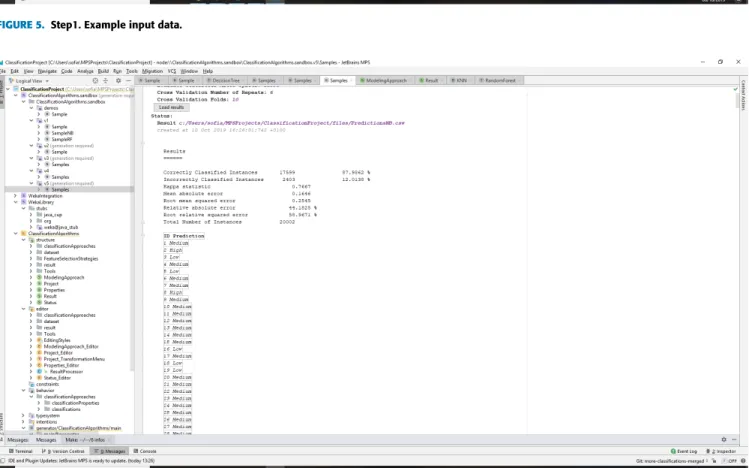The width and height of the screenshot is (749, 468).
Task: Select Status_Editor in tree
Action: click(57, 378)
